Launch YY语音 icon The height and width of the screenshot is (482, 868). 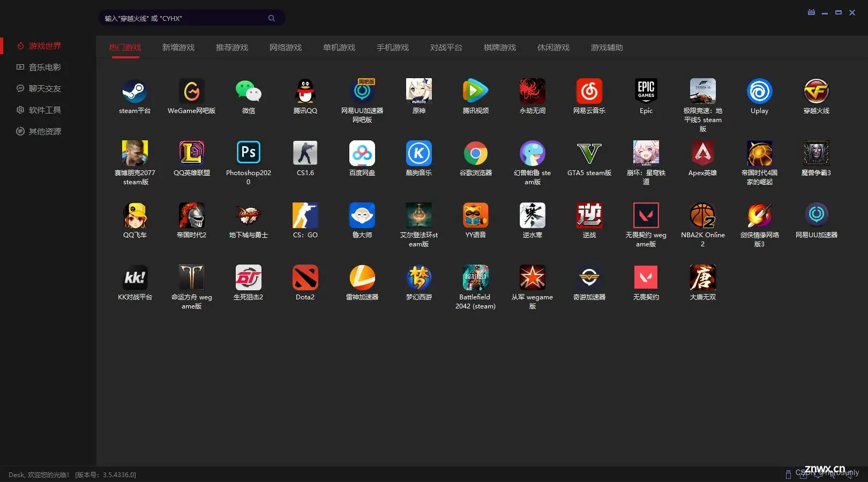(476, 216)
